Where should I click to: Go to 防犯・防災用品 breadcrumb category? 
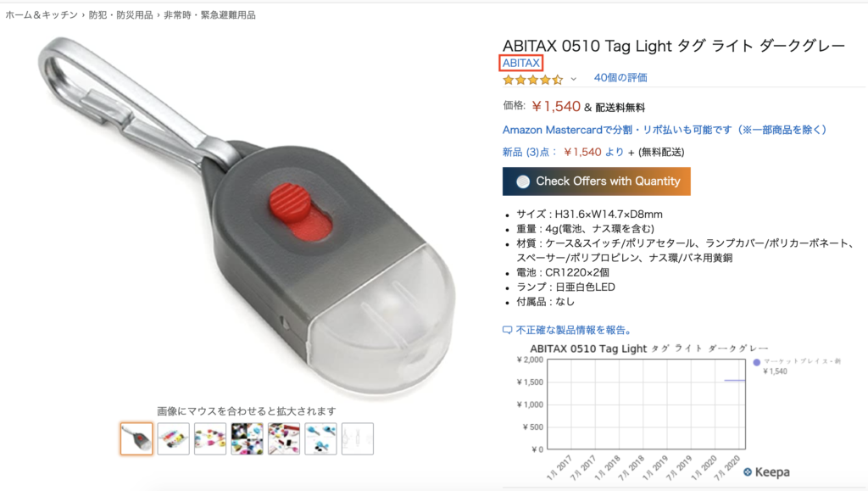(x=120, y=15)
